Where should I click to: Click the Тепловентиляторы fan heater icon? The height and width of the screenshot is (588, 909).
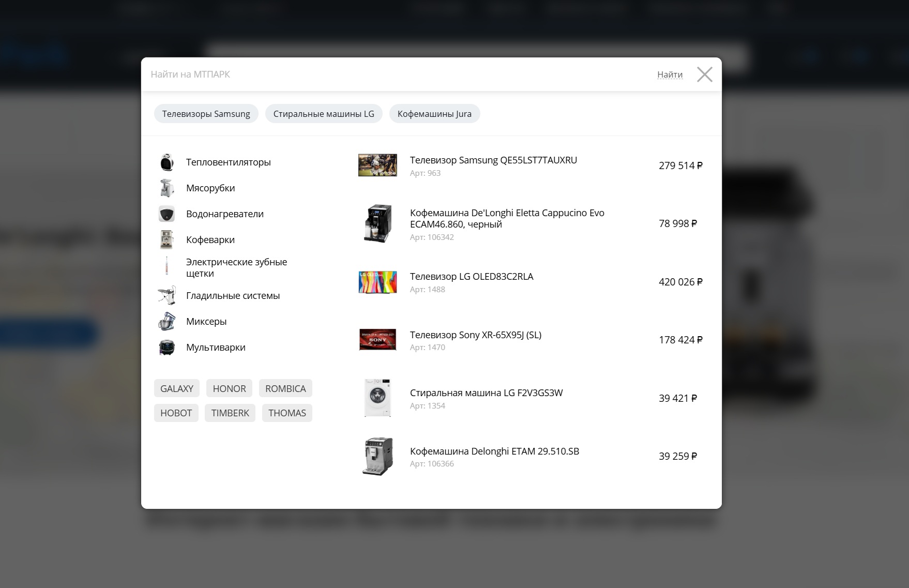(x=166, y=162)
